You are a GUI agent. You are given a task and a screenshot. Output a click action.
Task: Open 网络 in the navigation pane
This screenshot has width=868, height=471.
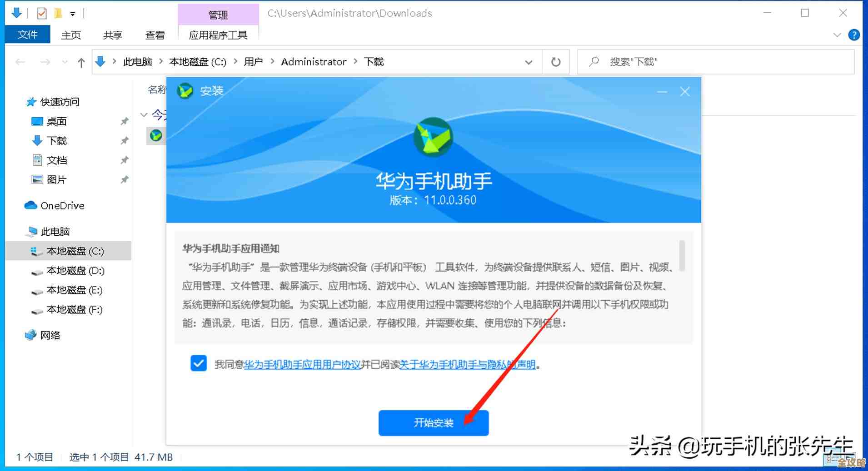(50, 335)
